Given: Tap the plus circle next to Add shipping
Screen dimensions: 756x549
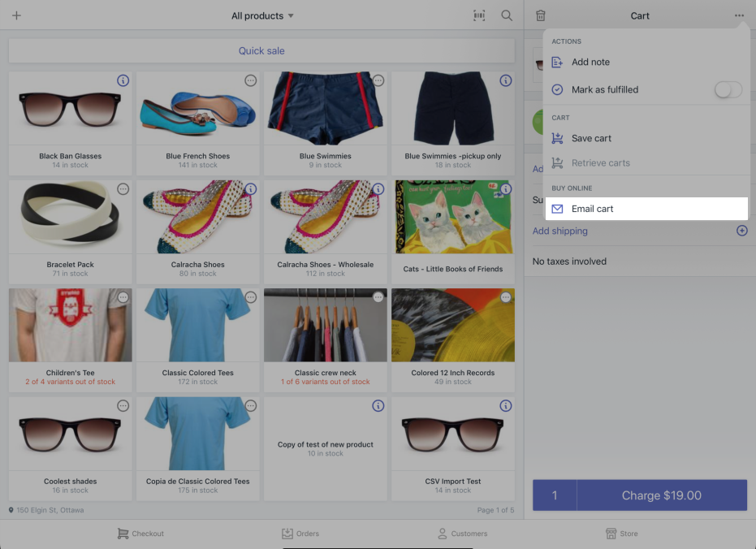Looking at the screenshot, I should tap(741, 231).
